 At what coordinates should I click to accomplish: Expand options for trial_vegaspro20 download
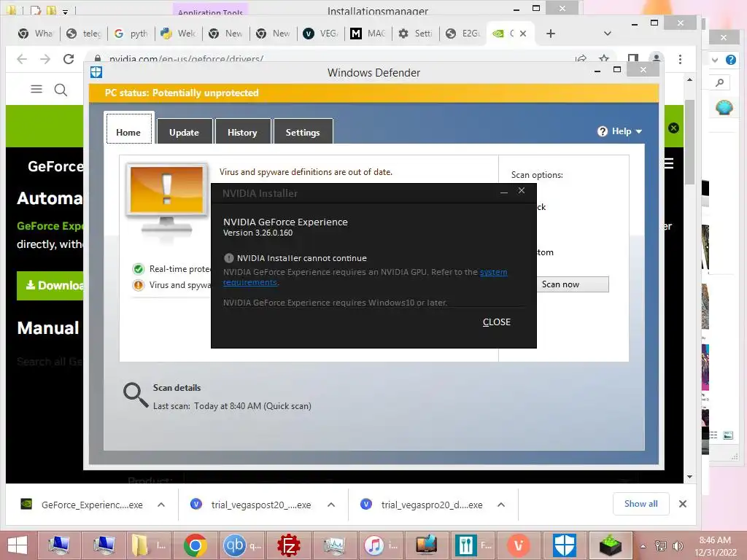coord(501,505)
